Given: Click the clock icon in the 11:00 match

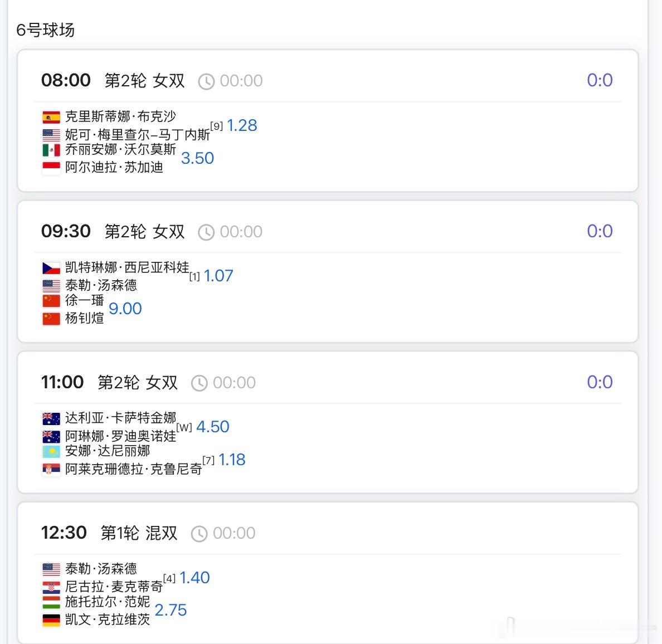Looking at the screenshot, I should [199, 383].
